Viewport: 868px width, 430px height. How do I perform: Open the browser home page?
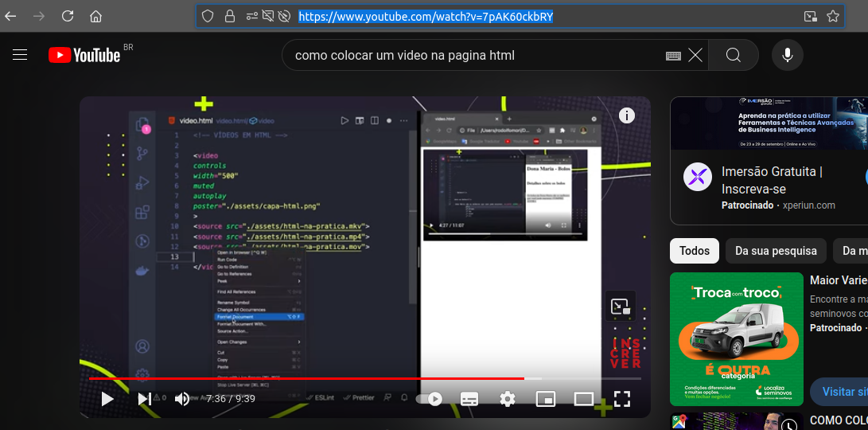(95, 16)
